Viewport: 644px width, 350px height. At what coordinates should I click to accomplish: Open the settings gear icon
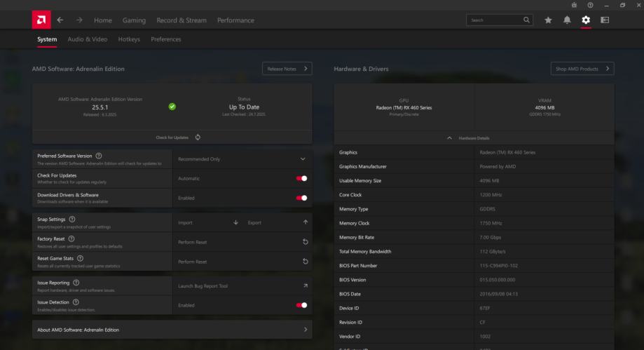coord(586,20)
